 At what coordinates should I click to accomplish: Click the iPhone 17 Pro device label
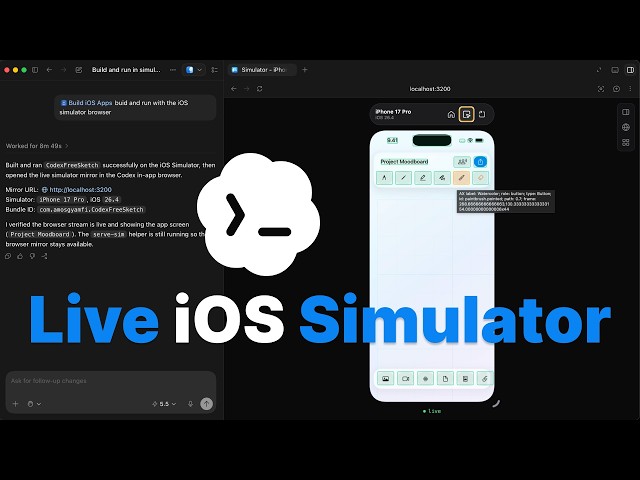pyautogui.click(x=393, y=111)
